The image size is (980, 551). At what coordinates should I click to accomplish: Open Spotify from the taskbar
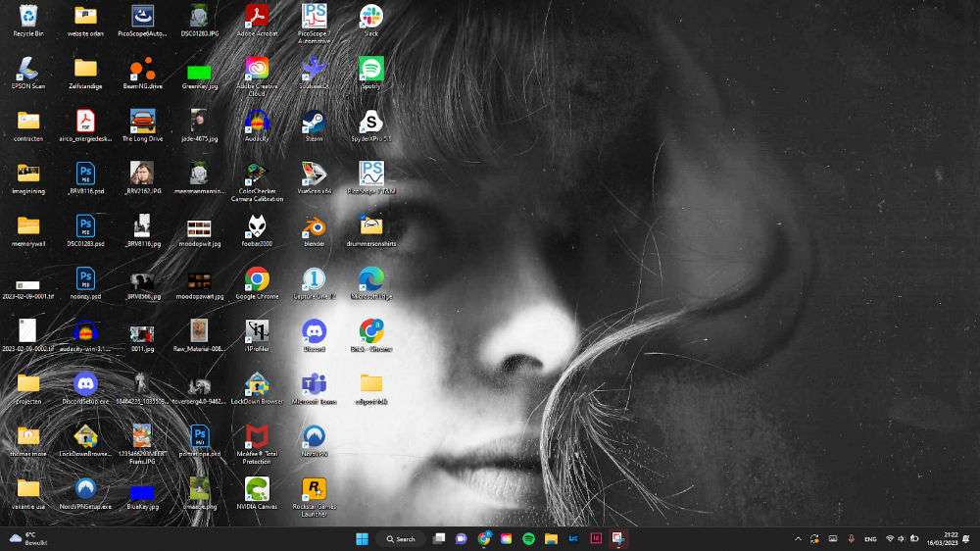[x=528, y=538]
